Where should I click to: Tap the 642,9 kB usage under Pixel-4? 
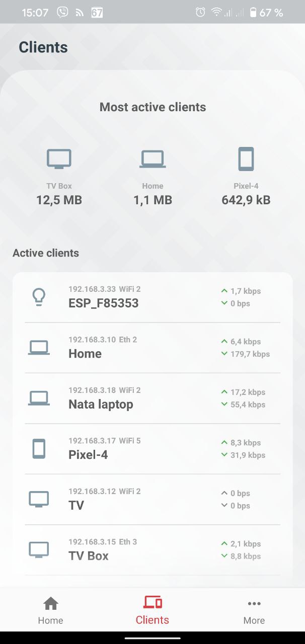[x=246, y=200]
